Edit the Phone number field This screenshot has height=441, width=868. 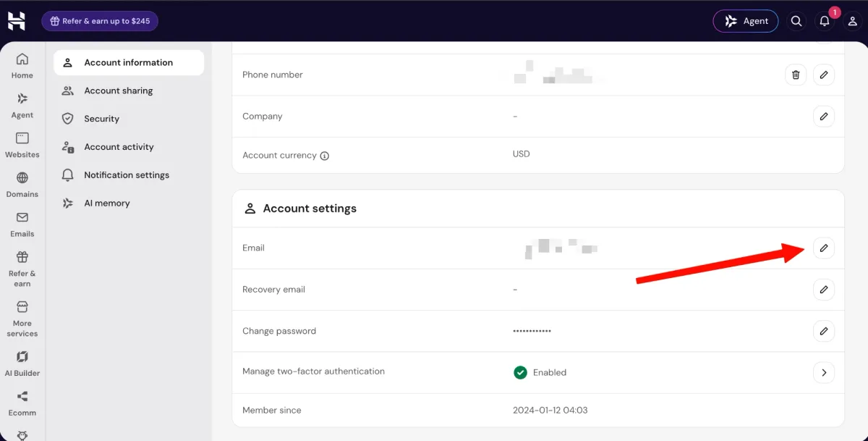[x=824, y=75]
